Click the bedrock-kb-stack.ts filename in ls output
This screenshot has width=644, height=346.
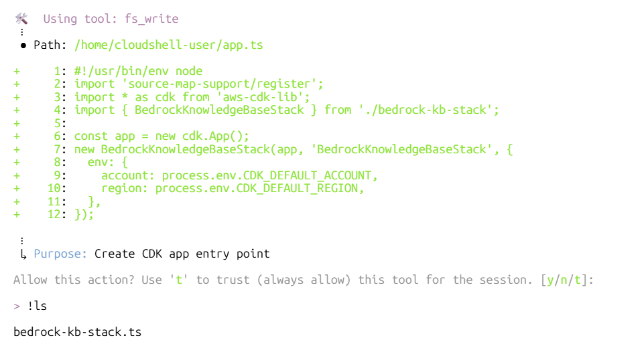click(x=77, y=332)
